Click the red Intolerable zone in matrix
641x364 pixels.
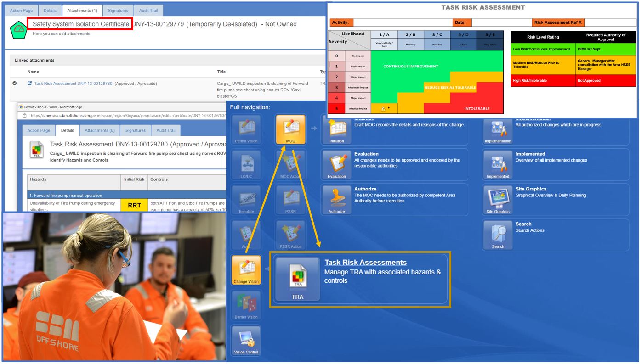[476, 109]
